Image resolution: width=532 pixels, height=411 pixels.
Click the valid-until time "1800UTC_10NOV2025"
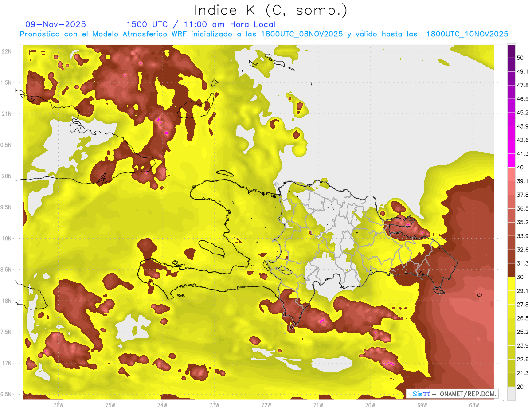(467, 34)
